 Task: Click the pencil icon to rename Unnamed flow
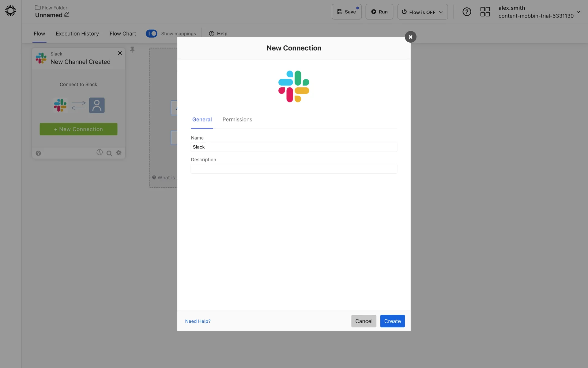(x=66, y=14)
